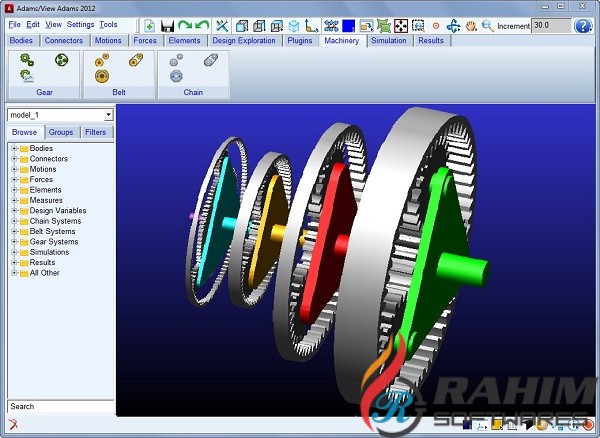Expand the Motions tree folder
Viewport: 600px width, 438px height.
14,169
